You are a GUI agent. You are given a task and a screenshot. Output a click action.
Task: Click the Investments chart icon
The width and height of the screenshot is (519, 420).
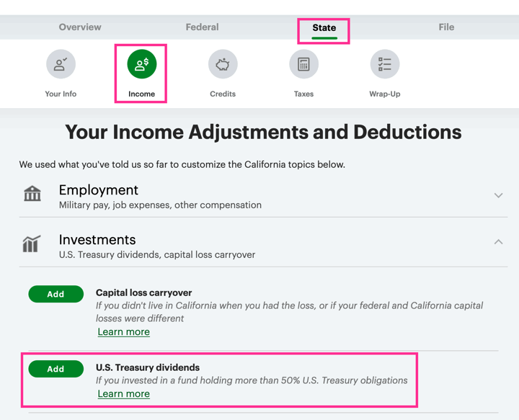[x=31, y=243]
